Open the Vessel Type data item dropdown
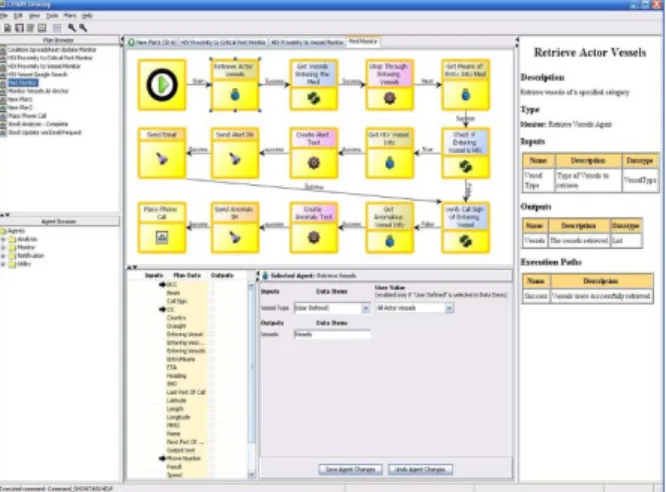This screenshot has height=492, width=666. point(365,308)
